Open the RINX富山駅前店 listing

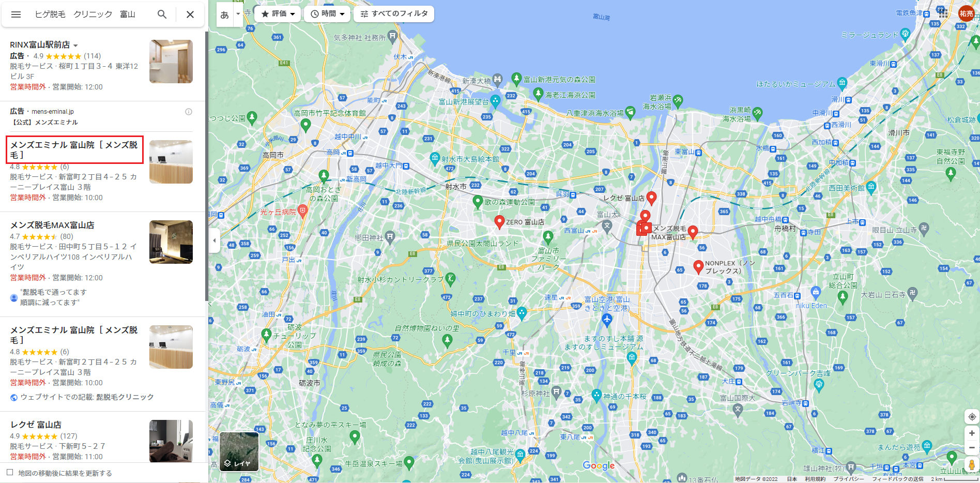pos(40,45)
